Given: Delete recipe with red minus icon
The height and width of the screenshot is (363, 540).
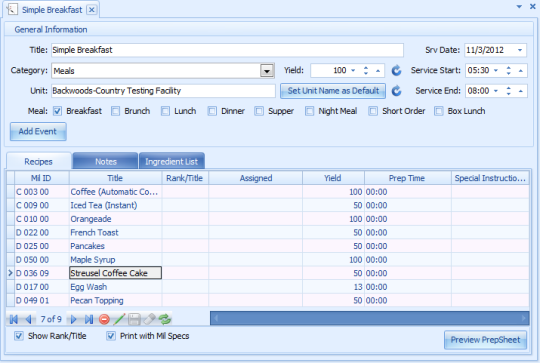Looking at the screenshot, I should pos(104,319).
